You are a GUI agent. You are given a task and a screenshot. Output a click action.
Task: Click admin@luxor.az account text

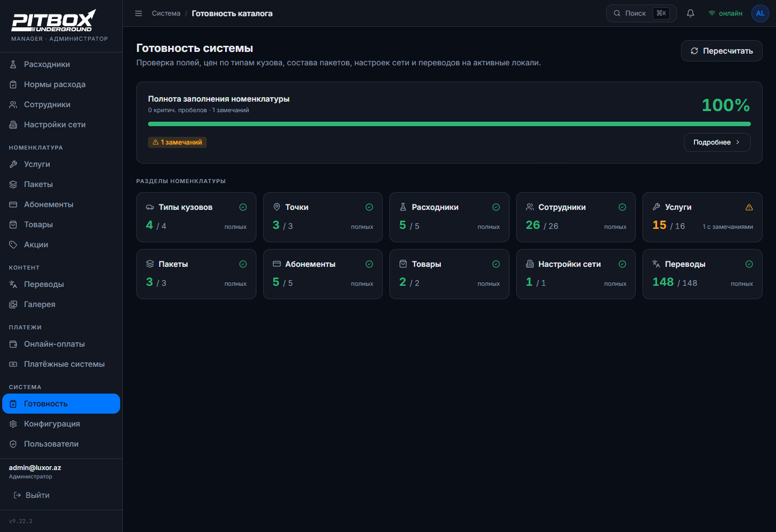tap(35, 468)
